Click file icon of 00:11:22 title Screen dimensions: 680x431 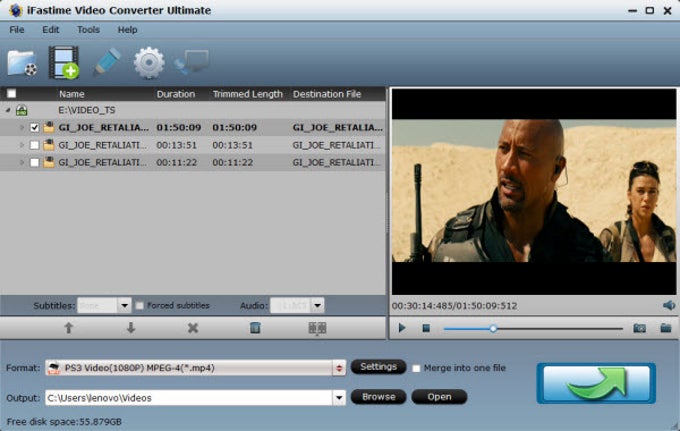49,162
